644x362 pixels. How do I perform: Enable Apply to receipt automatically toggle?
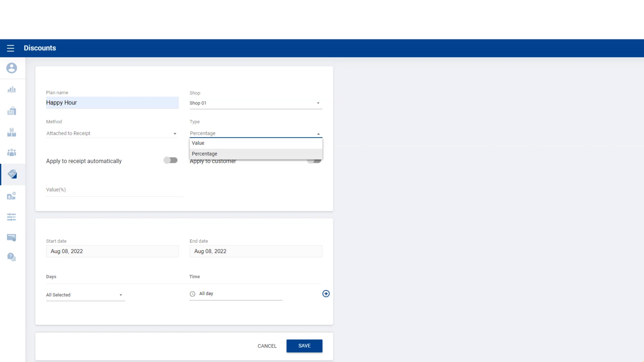pos(170,160)
